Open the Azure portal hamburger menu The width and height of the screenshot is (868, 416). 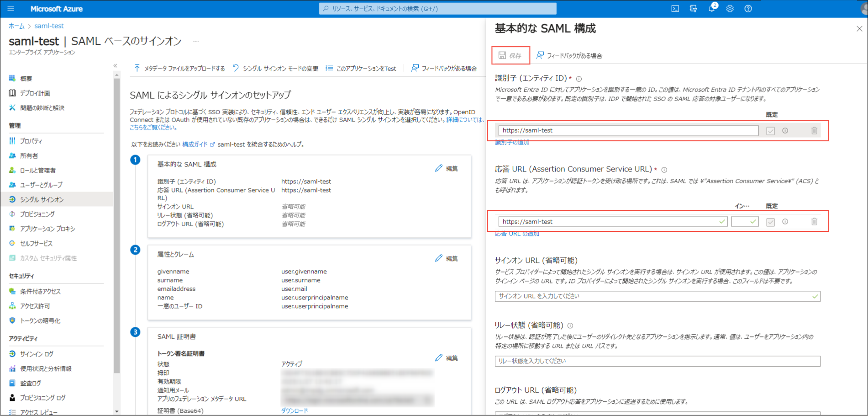pos(11,9)
